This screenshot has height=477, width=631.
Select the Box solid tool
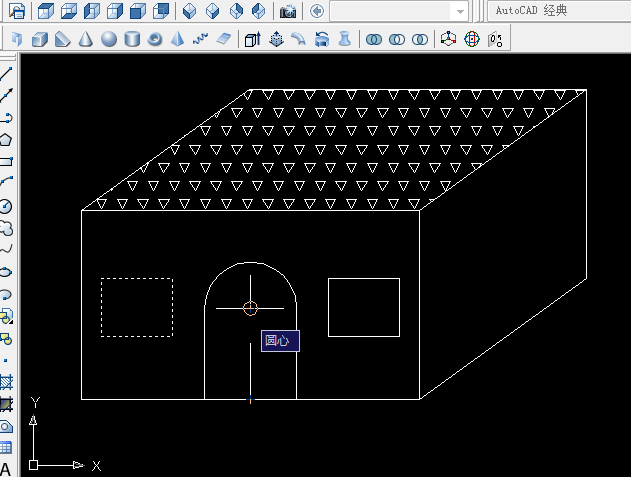[39, 40]
